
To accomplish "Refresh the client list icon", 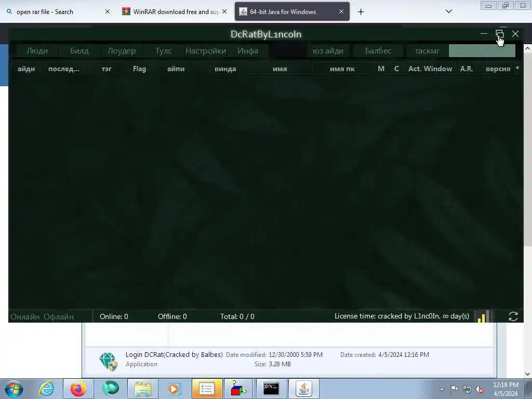I will tap(513, 316).
